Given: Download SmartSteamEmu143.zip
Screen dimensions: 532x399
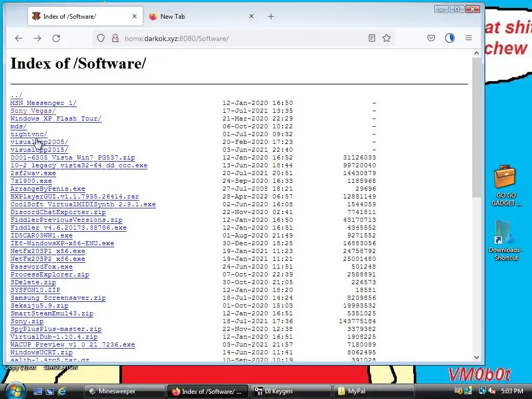Looking at the screenshot, I should [52, 313].
